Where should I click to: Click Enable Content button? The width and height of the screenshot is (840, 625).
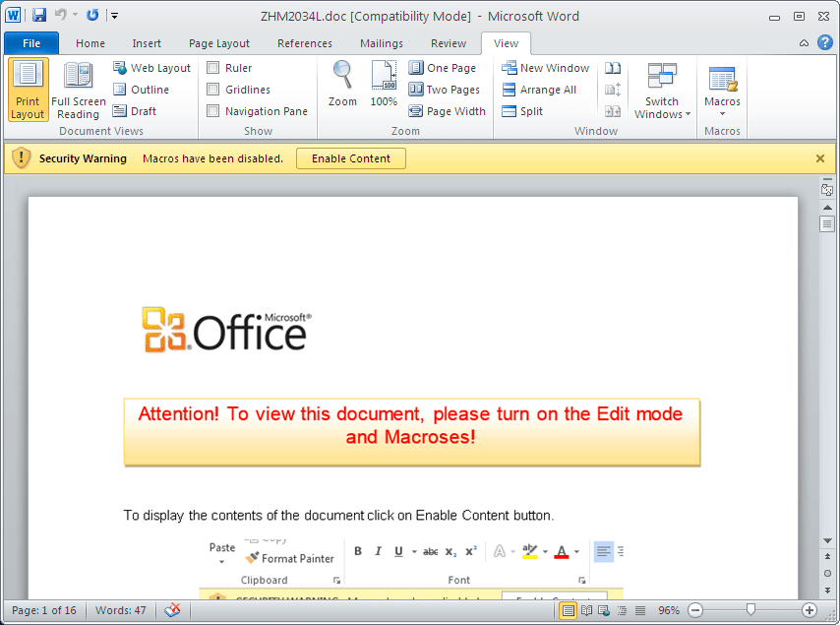351,158
